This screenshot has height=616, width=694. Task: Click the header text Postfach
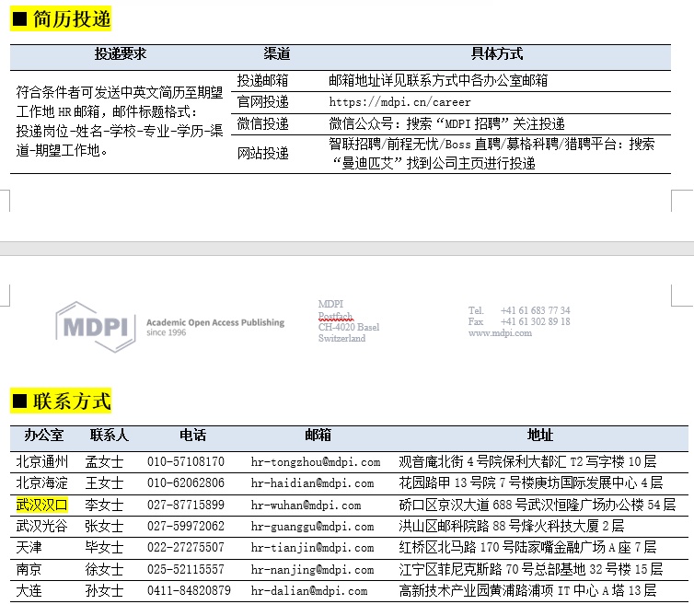click(x=335, y=316)
